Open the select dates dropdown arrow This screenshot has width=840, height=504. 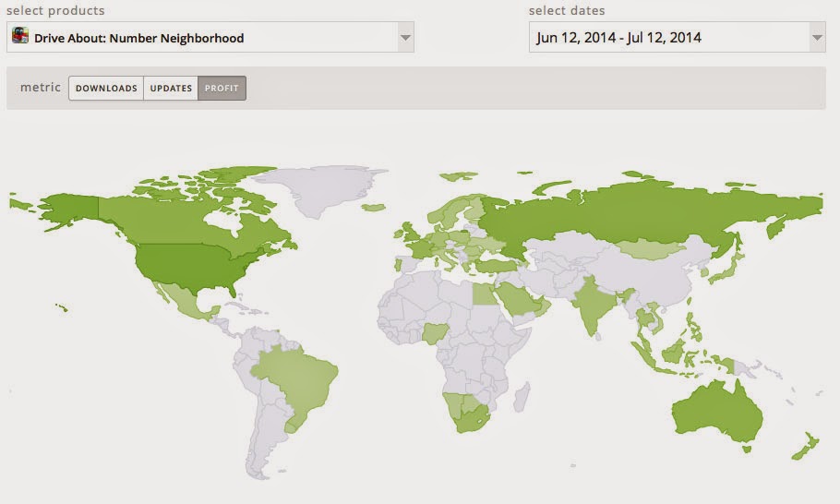[x=817, y=38]
